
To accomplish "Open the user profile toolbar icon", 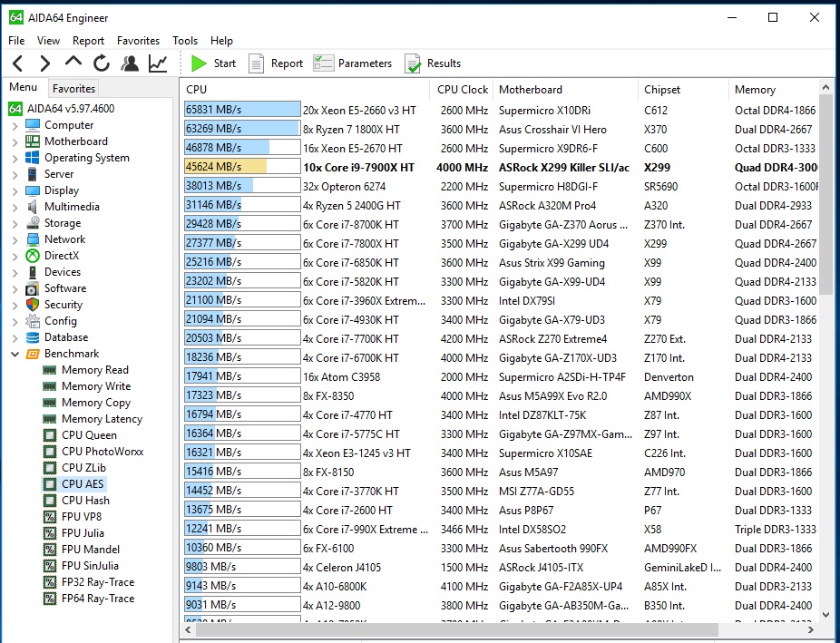I will tap(130, 63).
